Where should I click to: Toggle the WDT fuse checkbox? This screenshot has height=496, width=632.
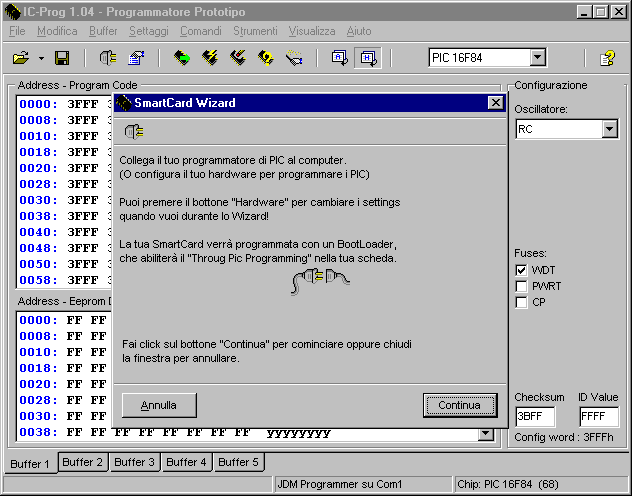tap(521, 270)
